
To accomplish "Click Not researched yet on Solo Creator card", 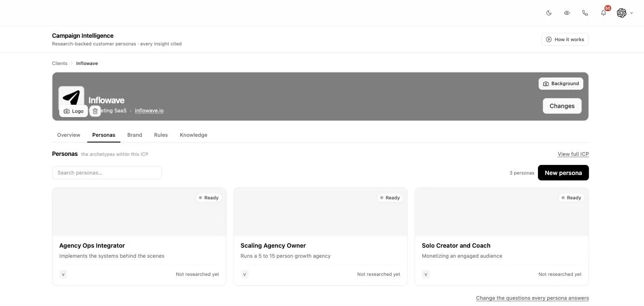I will click(x=560, y=274).
